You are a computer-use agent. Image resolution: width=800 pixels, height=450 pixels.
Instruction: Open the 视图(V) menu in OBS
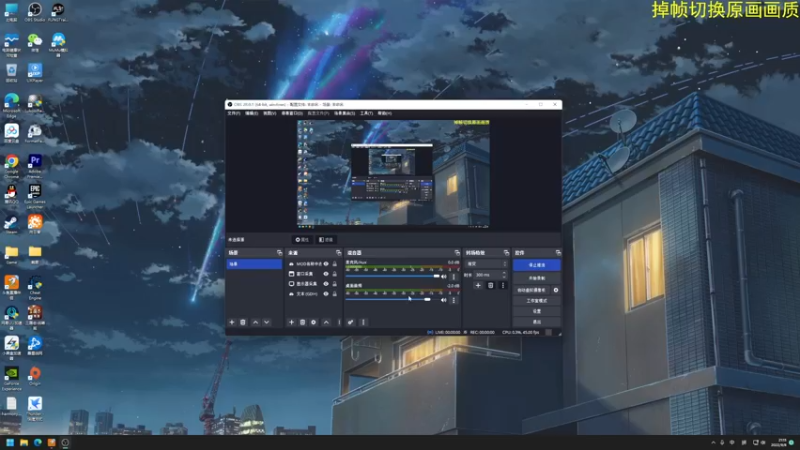point(269,113)
